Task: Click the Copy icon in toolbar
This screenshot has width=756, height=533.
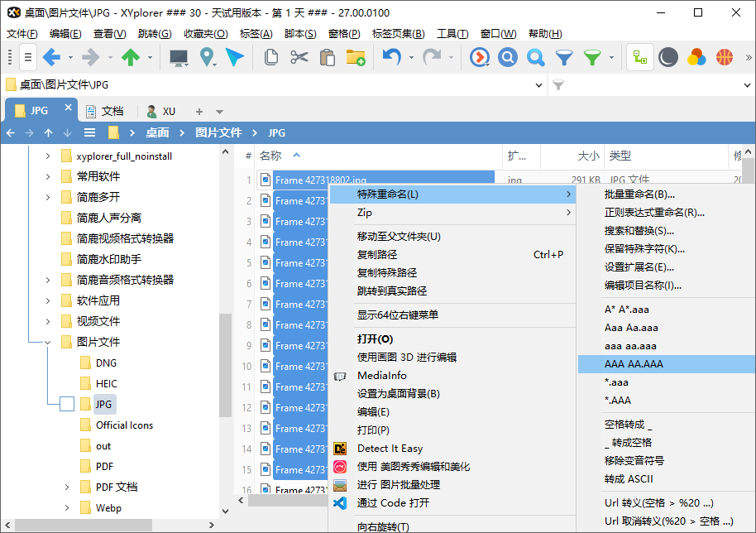Action: tap(270, 57)
